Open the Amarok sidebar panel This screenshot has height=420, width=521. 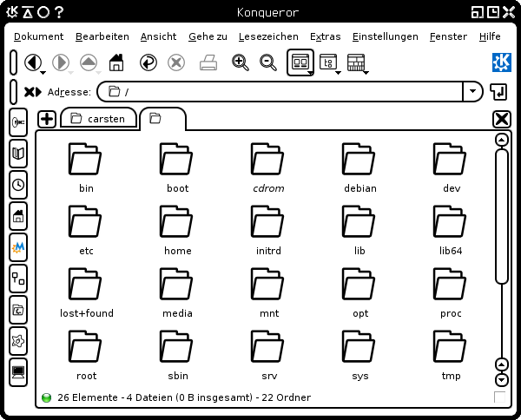pos(18,122)
